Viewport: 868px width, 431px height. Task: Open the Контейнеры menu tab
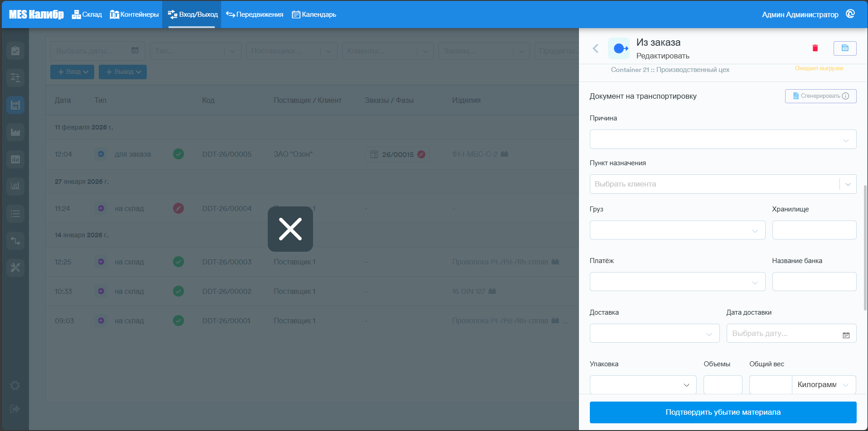click(134, 14)
